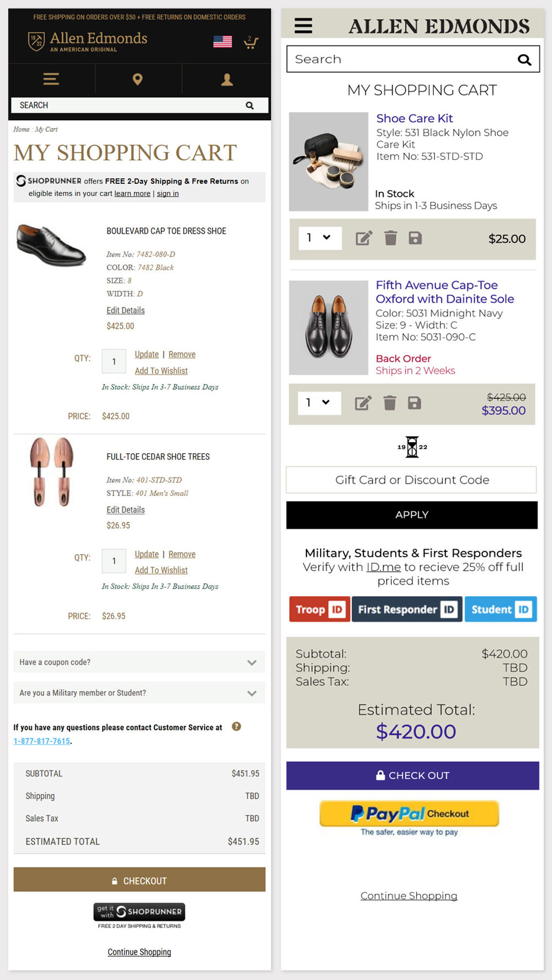Save the Shoe Care Kit item for later
The width and height of the screenshot is (552, 980).
415,238
